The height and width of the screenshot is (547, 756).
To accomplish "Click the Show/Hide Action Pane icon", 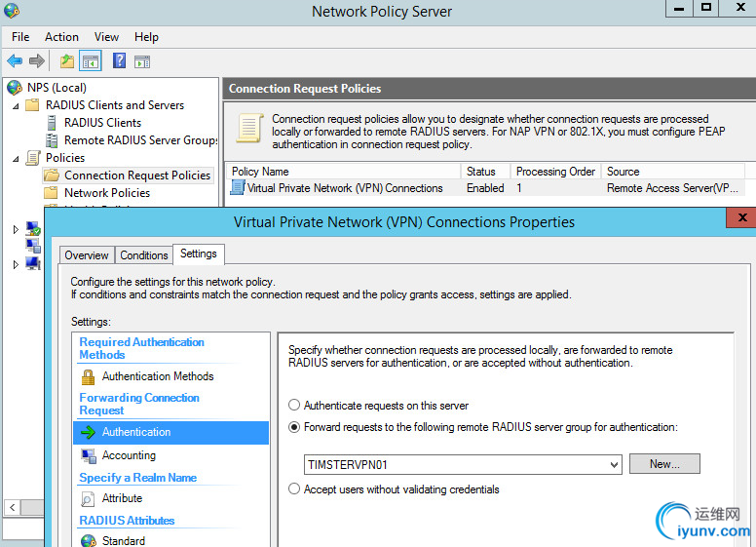I will [142, 61].
